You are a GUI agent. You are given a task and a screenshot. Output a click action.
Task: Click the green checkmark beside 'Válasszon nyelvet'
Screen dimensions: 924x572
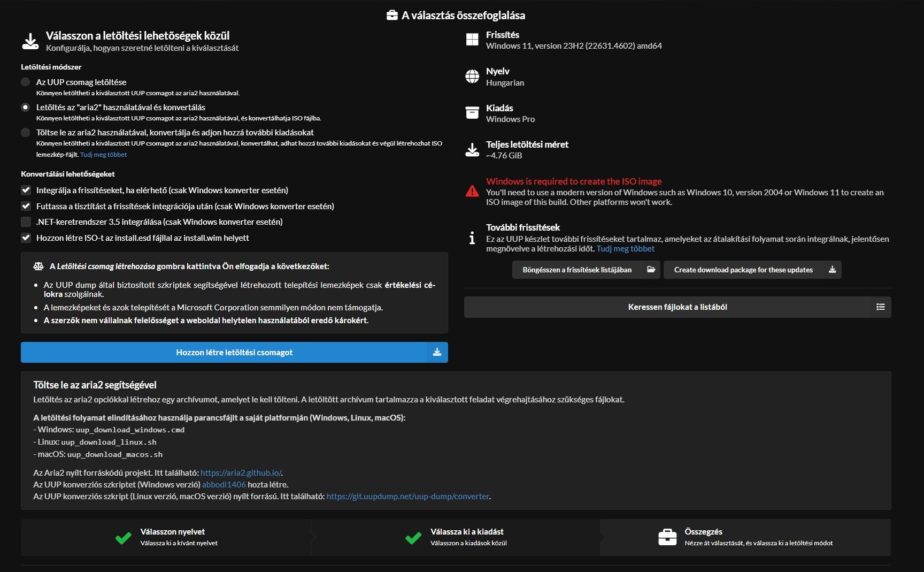tap(124, 538)
